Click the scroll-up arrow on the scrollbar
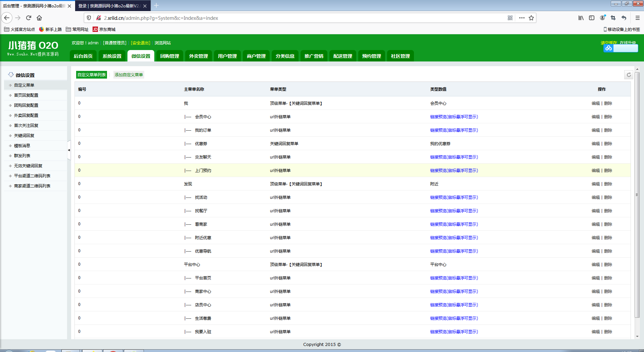 (x=638, y=69)
